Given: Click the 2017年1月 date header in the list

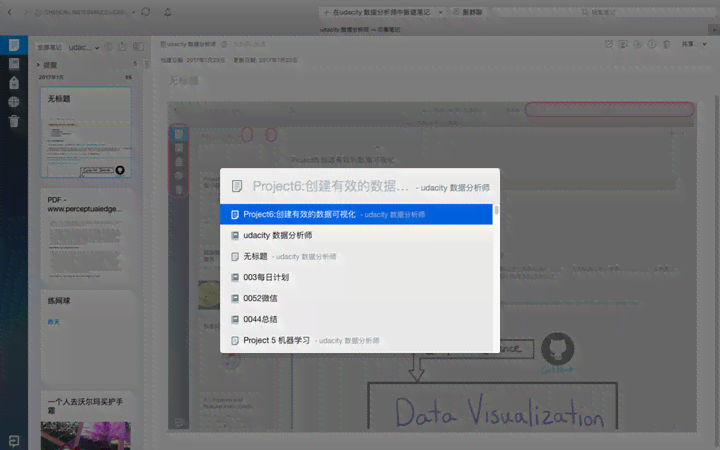Looking at the screenshot, I should point(51,78).
